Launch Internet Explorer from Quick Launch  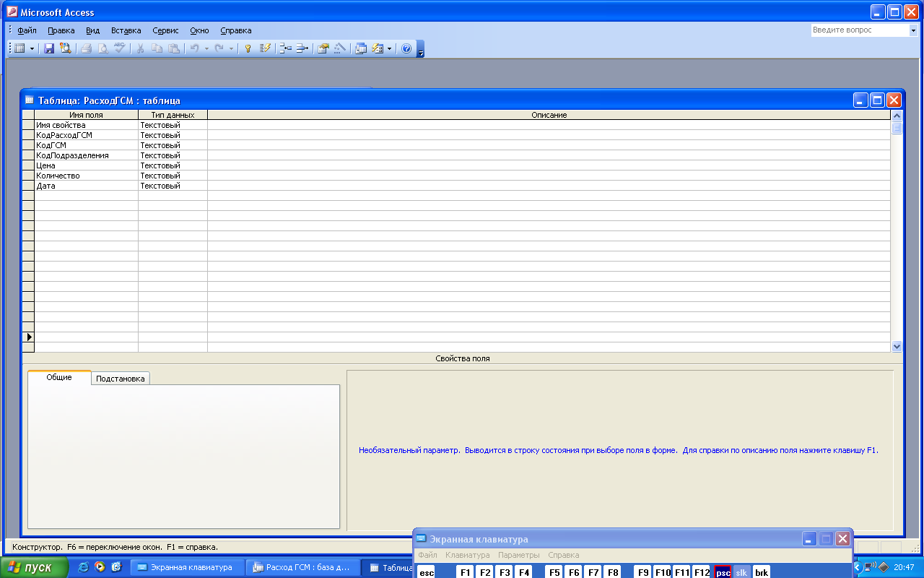coord(84,567)
